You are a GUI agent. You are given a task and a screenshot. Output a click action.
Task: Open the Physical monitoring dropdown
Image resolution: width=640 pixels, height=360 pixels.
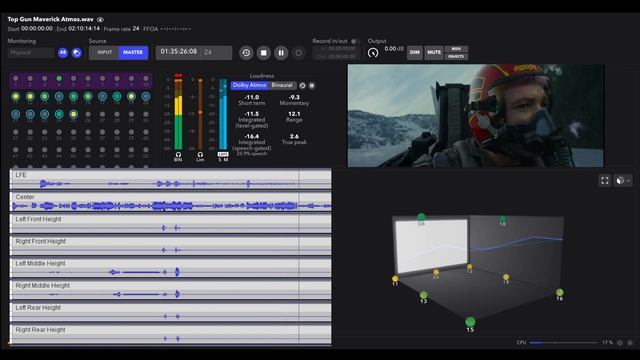[x=31, y=53]
